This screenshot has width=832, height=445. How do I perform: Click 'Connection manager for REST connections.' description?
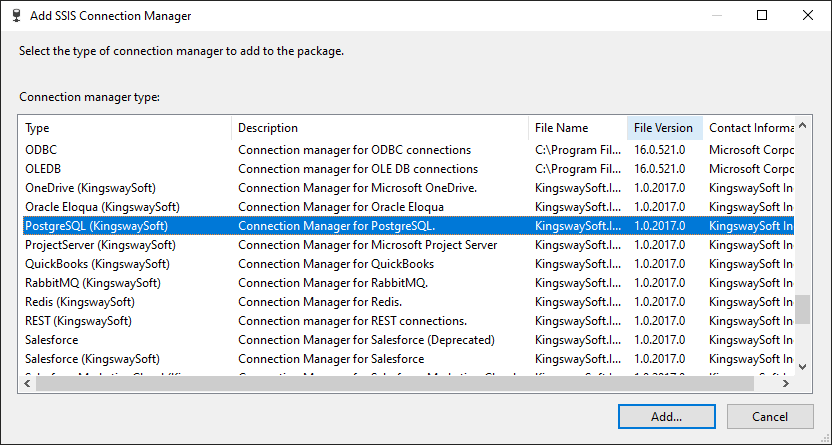pos(353,321)
